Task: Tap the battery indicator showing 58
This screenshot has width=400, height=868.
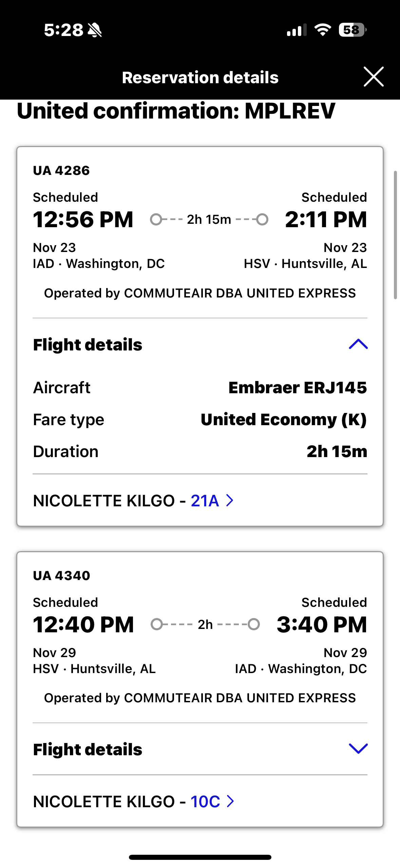Action: click(352, 30)
